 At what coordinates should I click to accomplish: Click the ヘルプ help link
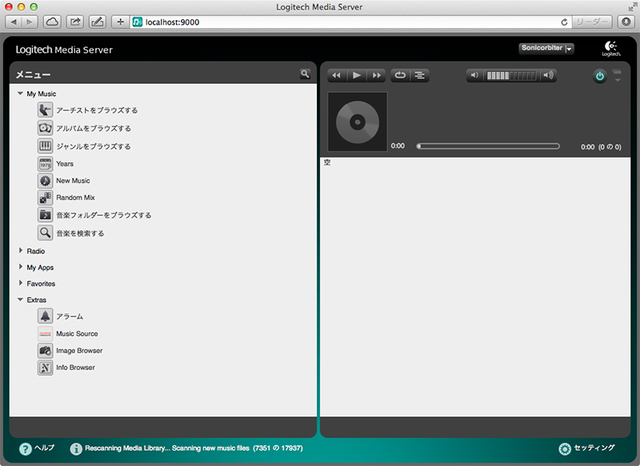(x=44, y=448)
